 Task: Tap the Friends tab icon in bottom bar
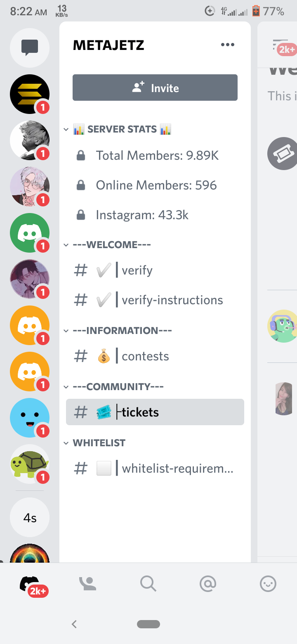point(87,583)
